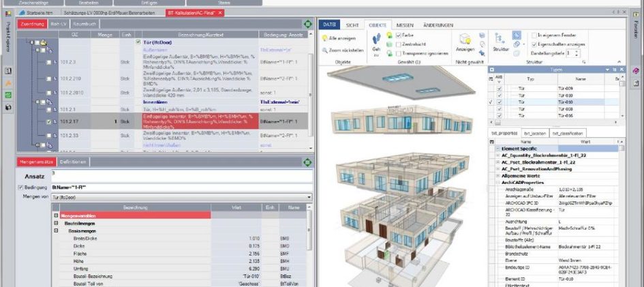Click Zoom rückstellen magnifier icon
This screenshot has width=644, height=287.
point(324,50)
